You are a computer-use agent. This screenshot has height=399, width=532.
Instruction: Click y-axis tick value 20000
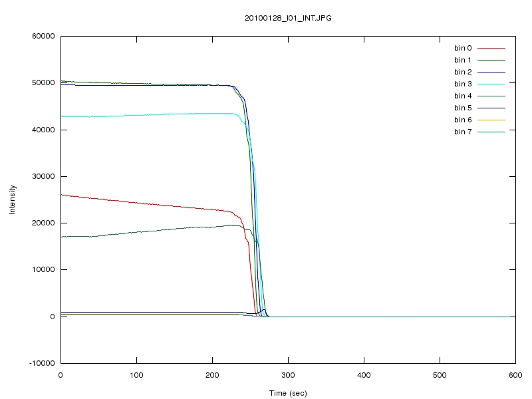[x=43, y=223]
